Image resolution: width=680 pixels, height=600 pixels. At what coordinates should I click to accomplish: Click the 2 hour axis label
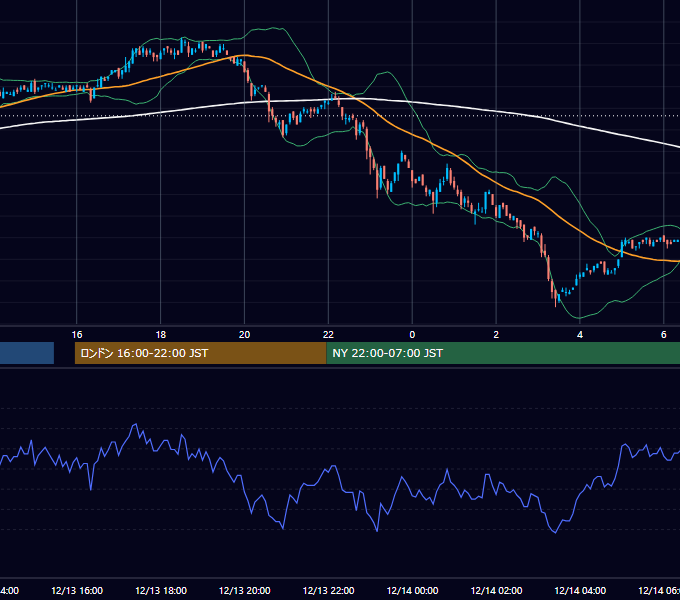pyautogui.click(x=496, y=335)
